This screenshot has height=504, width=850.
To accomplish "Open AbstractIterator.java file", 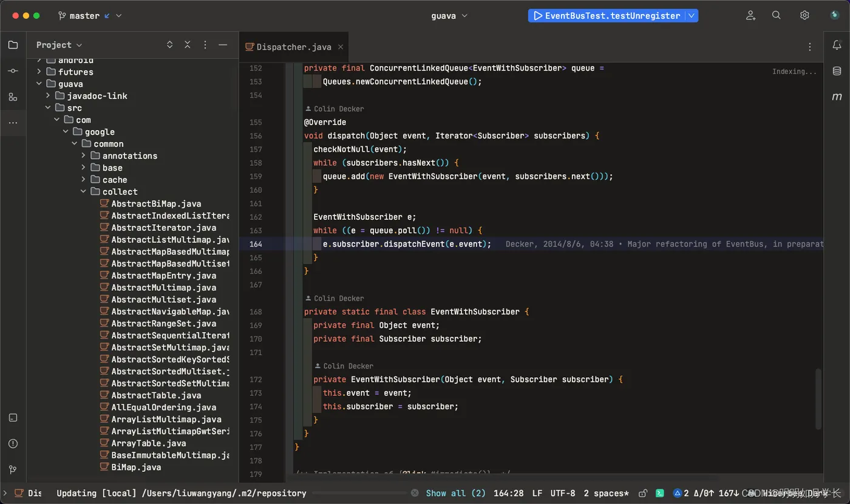I will tap(163, 228).
